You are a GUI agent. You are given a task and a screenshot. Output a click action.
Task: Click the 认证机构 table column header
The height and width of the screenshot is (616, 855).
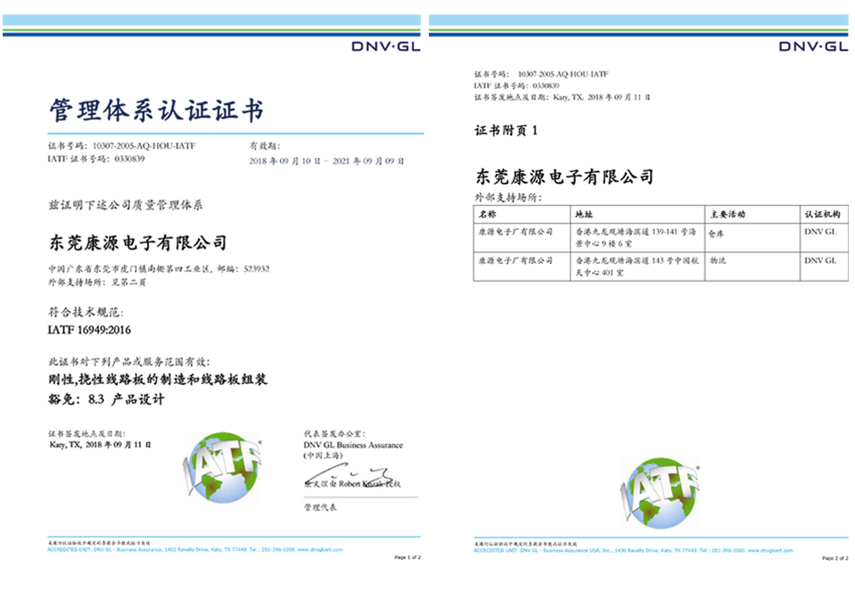(822, 215)
